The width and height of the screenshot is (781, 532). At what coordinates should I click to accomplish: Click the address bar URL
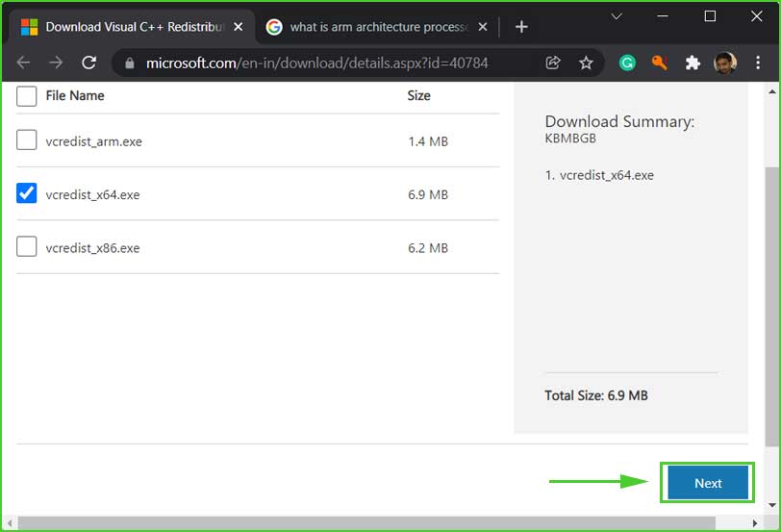(316, 63)
